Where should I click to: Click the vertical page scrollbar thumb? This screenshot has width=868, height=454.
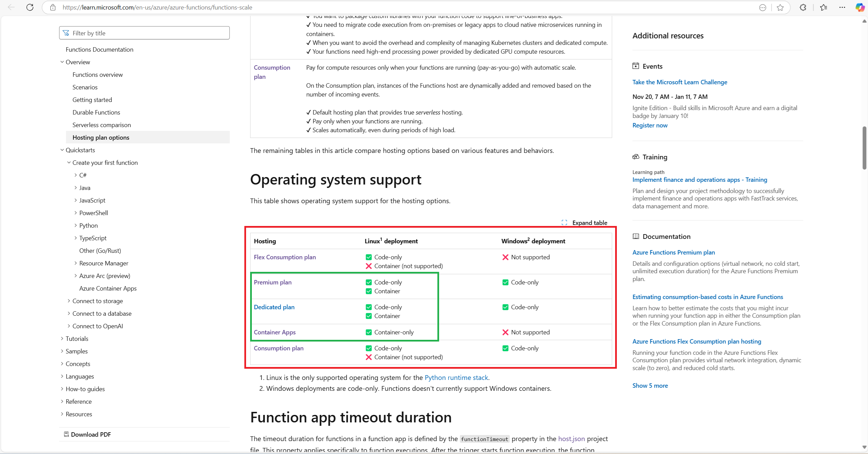pyautogui.click(x=864, y=148)
